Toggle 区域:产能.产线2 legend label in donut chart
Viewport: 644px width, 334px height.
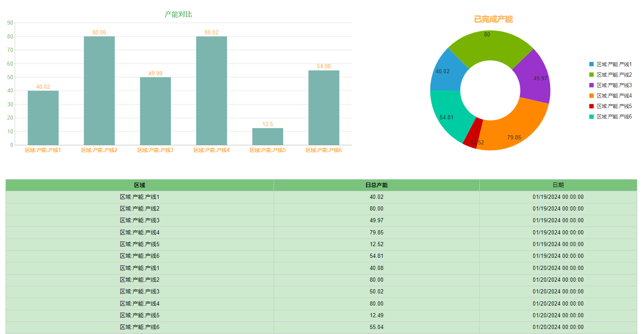click(614, 75)
